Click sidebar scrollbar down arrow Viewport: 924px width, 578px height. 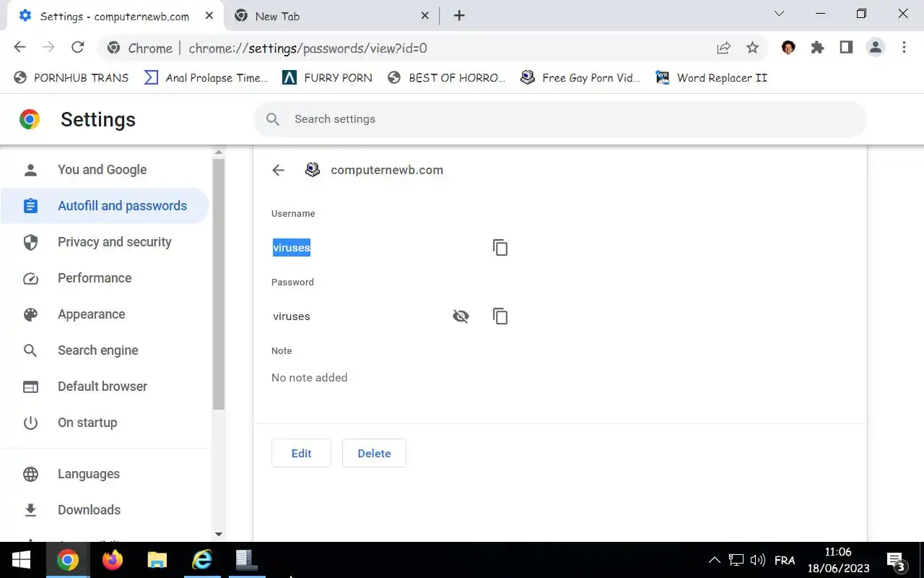point(219,535)
